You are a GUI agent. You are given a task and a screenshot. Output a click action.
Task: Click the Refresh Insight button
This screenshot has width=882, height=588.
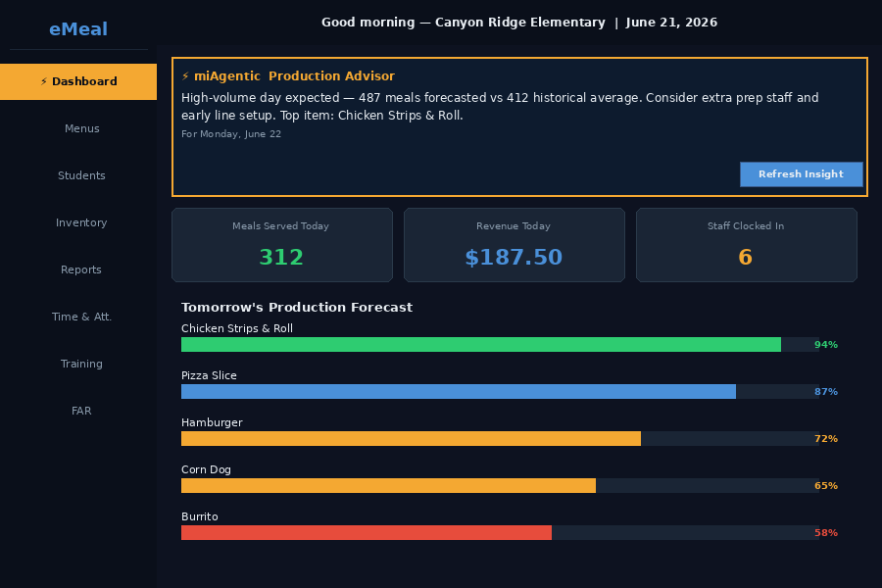click(x=801, y=174)
